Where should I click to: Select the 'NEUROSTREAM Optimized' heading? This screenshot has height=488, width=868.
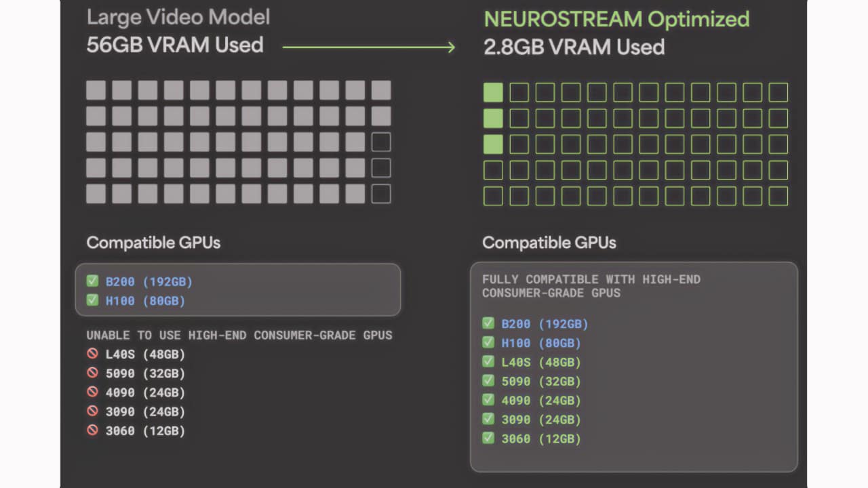pyautogui.click(x=616, y=18)
